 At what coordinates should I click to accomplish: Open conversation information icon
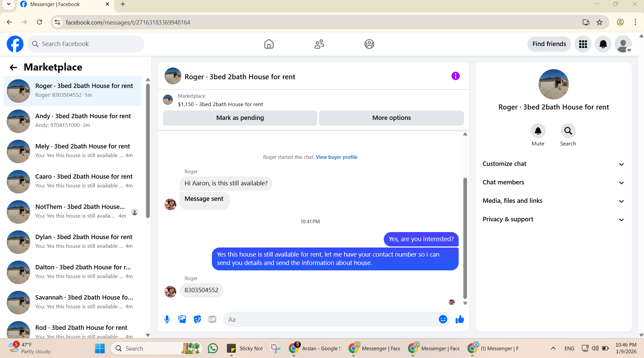click(455, 76)
